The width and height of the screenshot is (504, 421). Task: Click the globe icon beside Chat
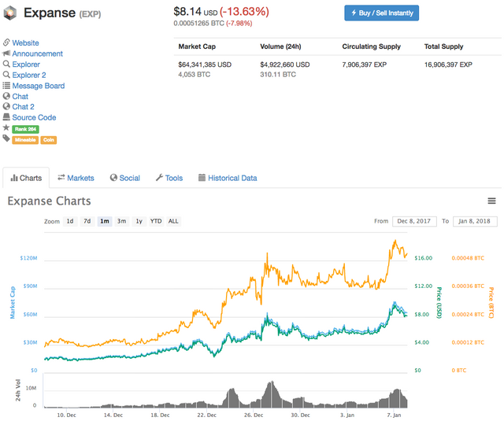[6, 96]
